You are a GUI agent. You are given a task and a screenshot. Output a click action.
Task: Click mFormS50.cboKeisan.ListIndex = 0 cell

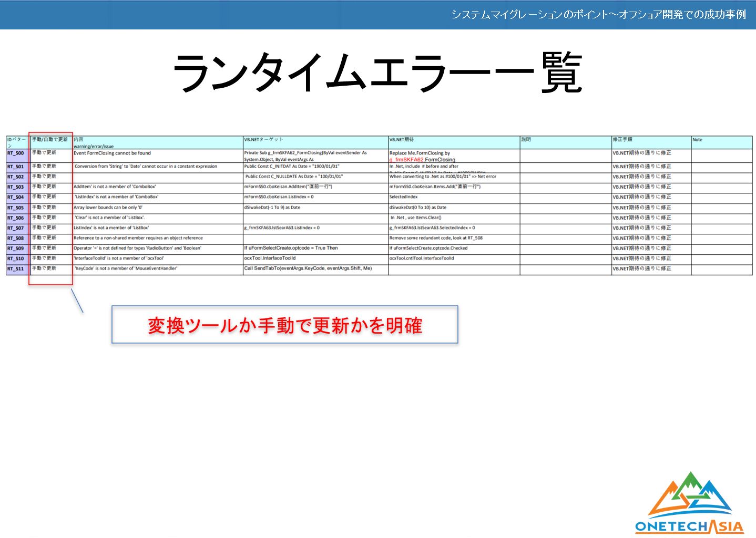click(x=315, y=198)
